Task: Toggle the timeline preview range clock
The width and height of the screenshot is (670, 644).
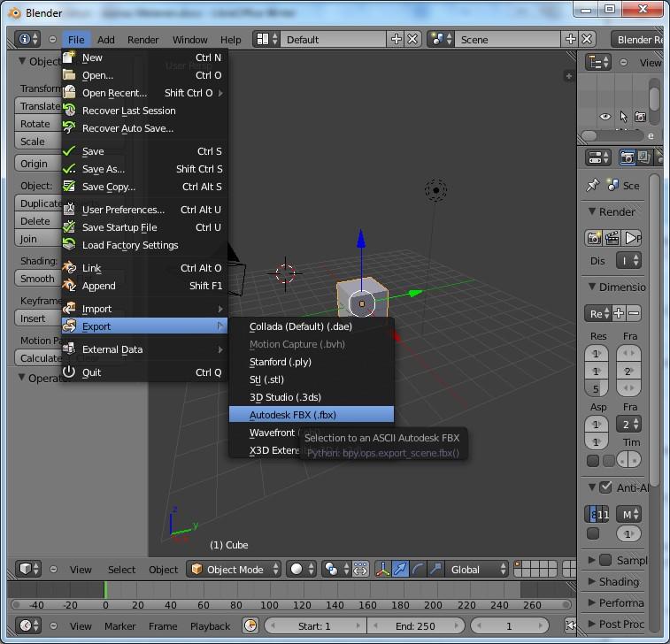Action: (x=250, y=626)
